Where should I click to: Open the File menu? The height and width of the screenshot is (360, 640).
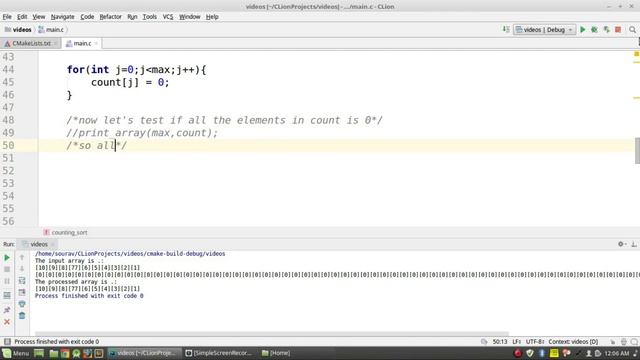pos(7,17)
